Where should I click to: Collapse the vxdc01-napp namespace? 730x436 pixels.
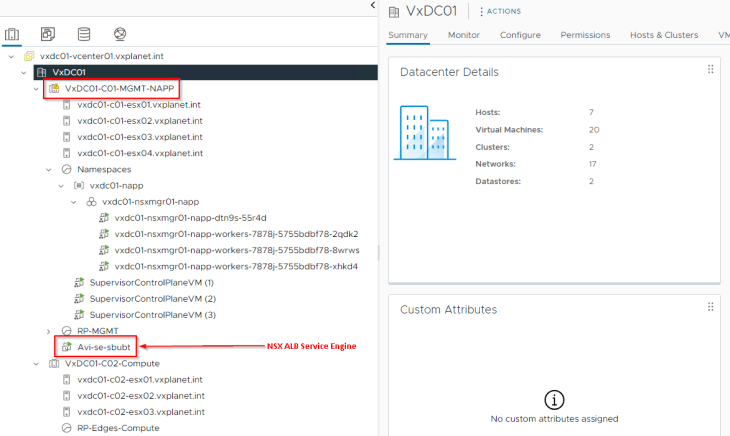pos(61,186)
